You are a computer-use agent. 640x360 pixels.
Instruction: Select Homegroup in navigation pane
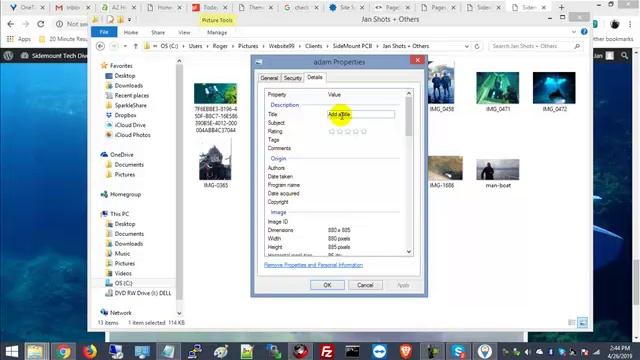click(x=125, y=194)
